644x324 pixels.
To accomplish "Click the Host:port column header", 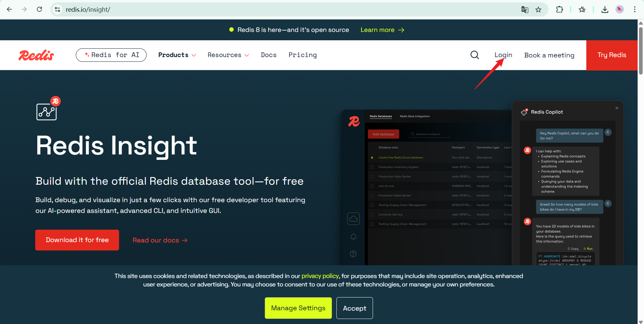I will coord(458,148).
